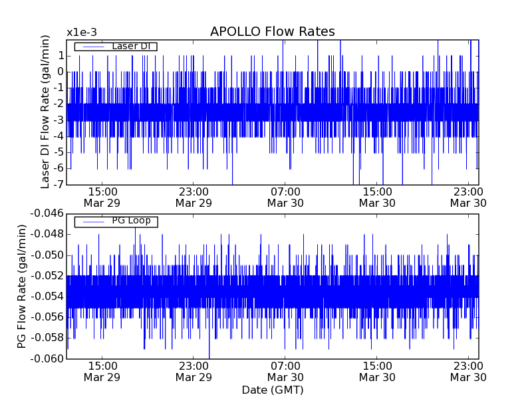Click the '-0.052' tick on PG axis

click(x=47, y=276)
